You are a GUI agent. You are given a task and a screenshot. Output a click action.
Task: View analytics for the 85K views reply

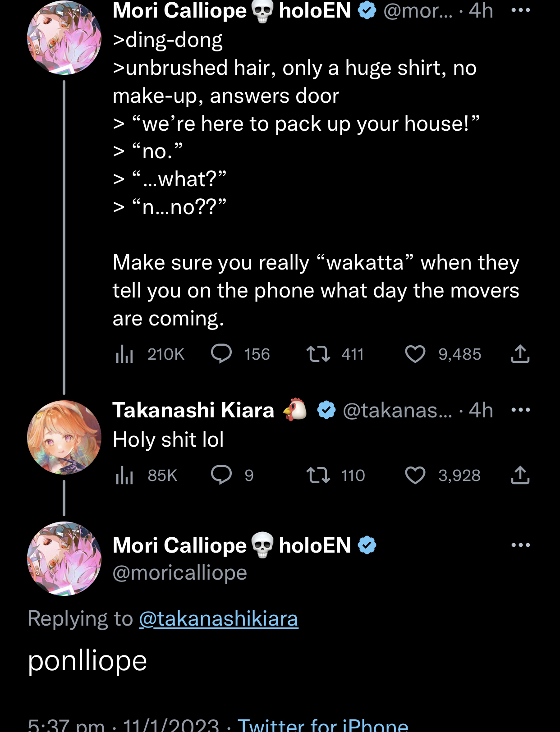coord(124,475)
